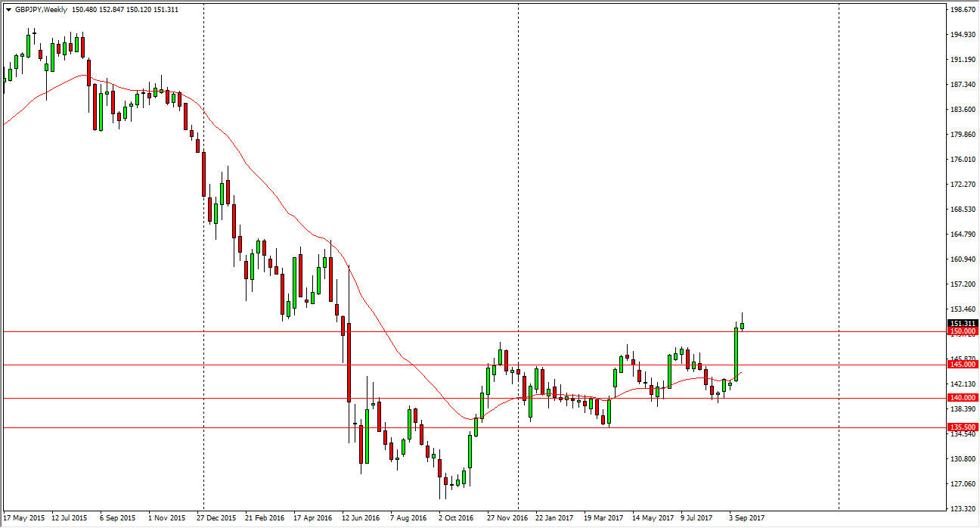Click the 17 May 2015 date label
The width and height of the screenshot is (980, 528).
coord(24,518)
